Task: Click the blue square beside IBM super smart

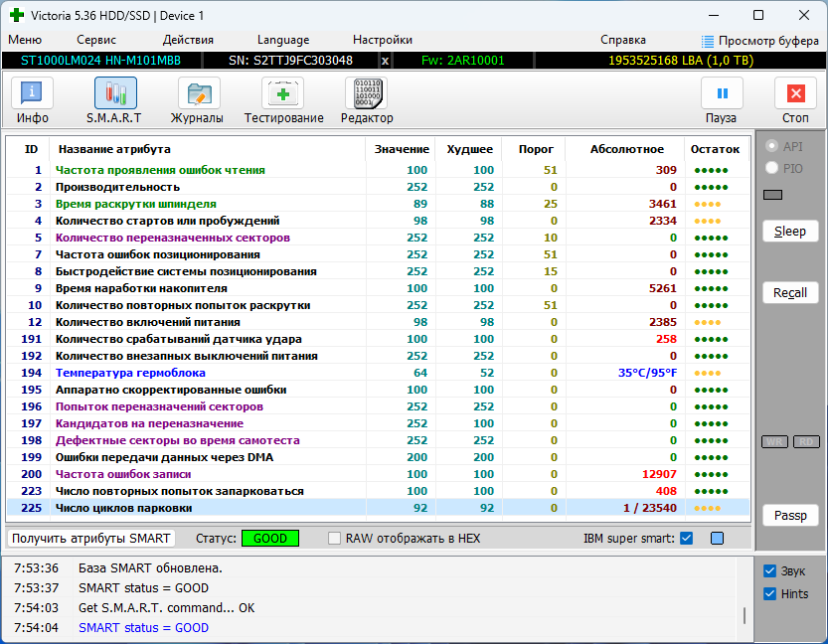Action: [x=717, y=539]
